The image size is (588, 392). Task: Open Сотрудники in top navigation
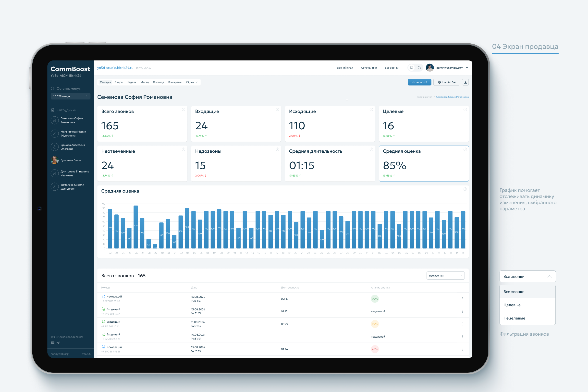369,68
